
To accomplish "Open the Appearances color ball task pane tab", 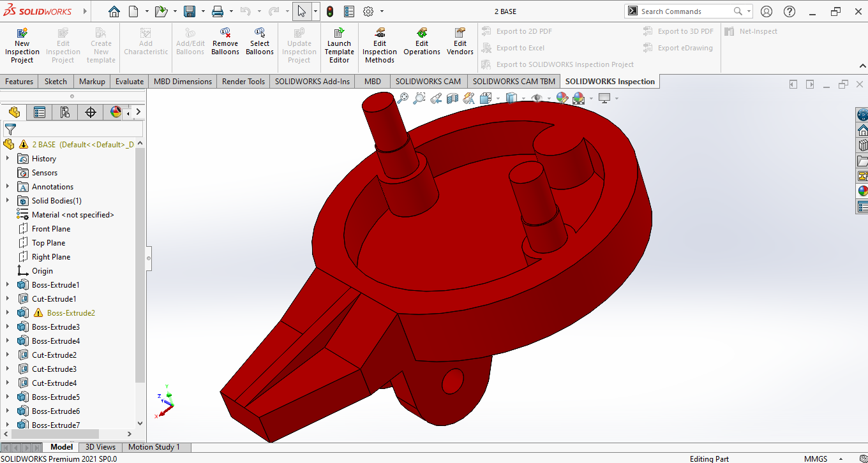I will 862,191.
